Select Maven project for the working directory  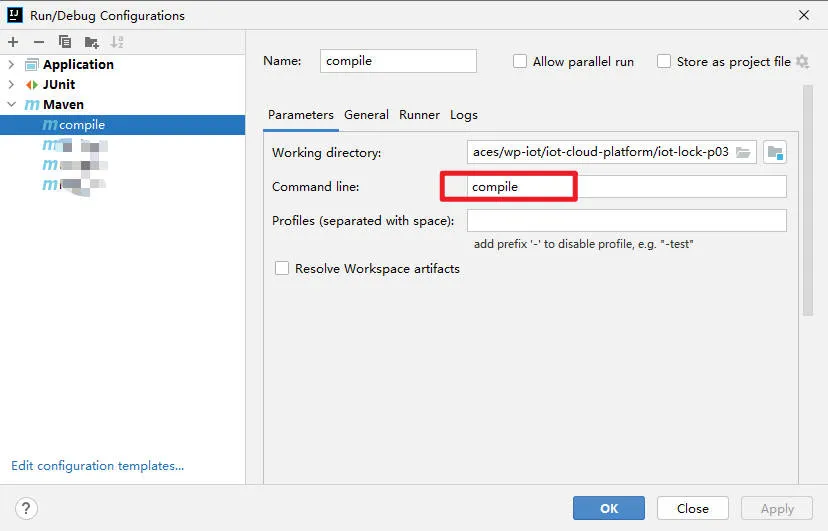[775, 153]
